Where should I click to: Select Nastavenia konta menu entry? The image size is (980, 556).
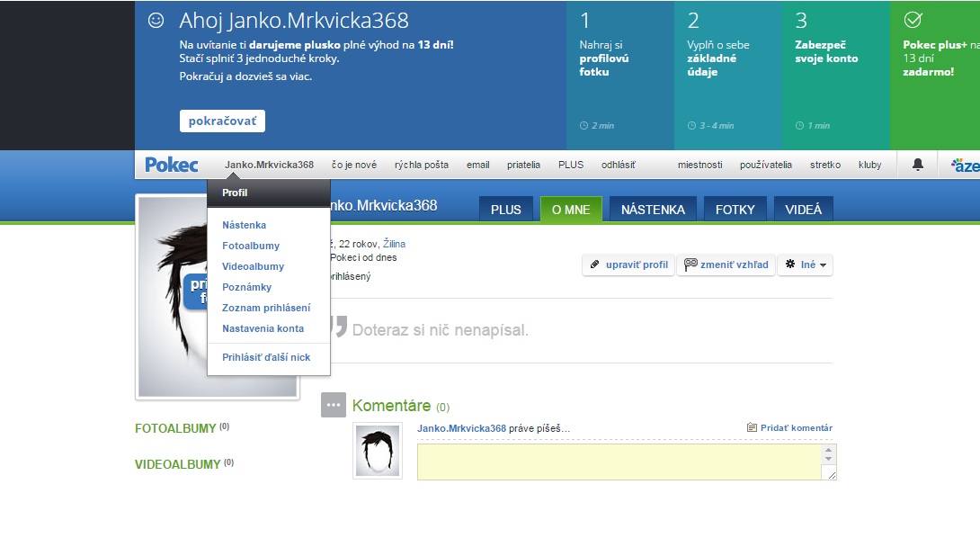click(x=263, y=327)
